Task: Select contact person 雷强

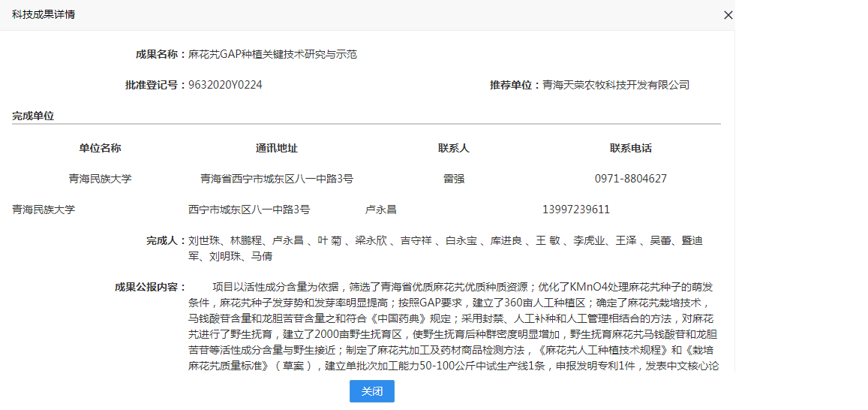Action: tap(453, 179)
